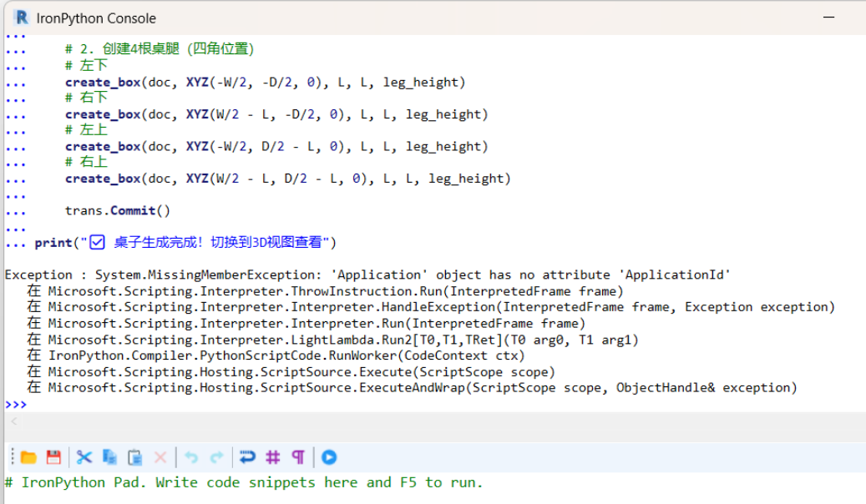Click the LightLambda.Run2 stack trace line
Screen dimensions: 866x504
point(332,340)
